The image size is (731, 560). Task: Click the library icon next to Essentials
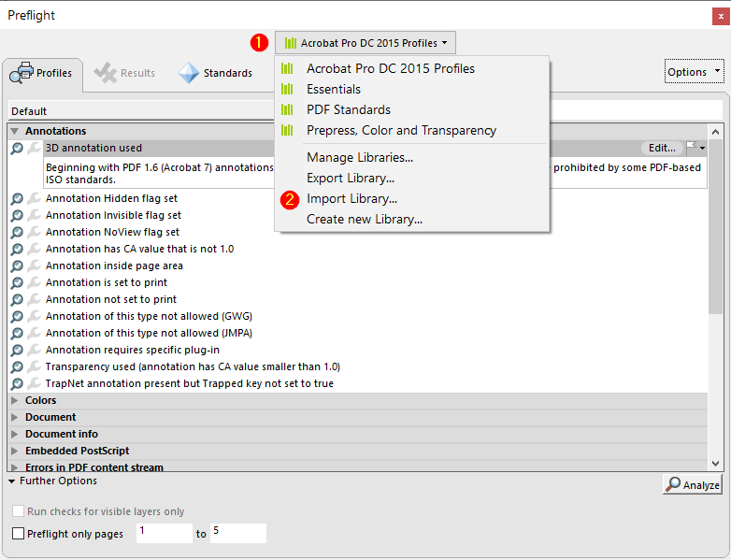coord(287,90)
